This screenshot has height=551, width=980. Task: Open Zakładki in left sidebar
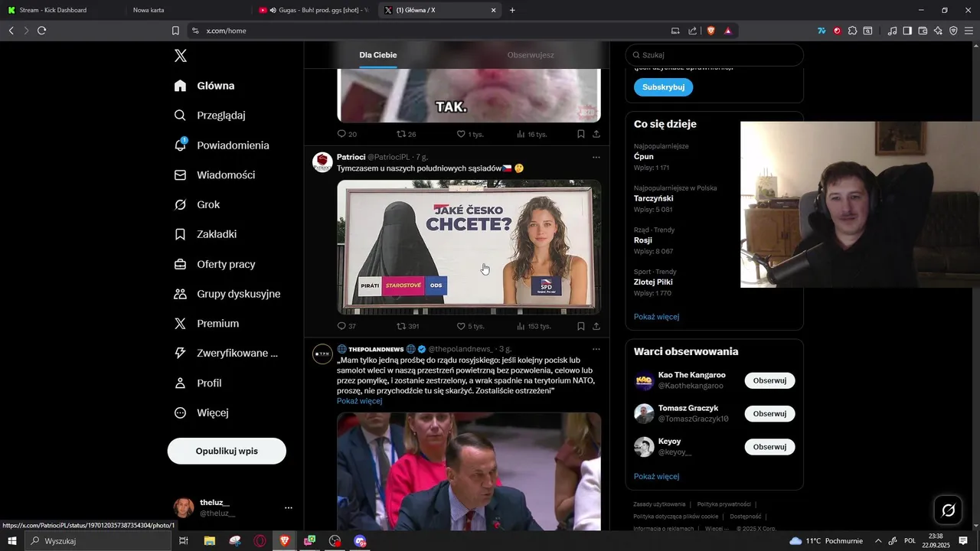point(206,234)
